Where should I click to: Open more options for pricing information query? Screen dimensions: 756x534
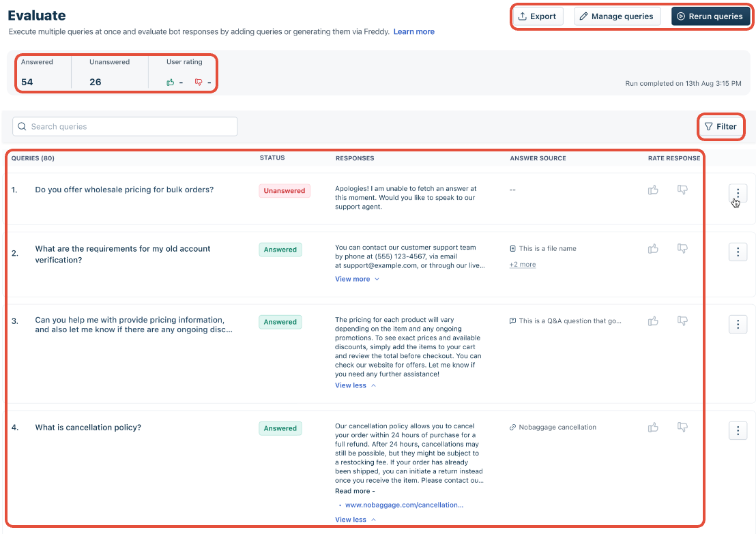[x=738, y=325]
